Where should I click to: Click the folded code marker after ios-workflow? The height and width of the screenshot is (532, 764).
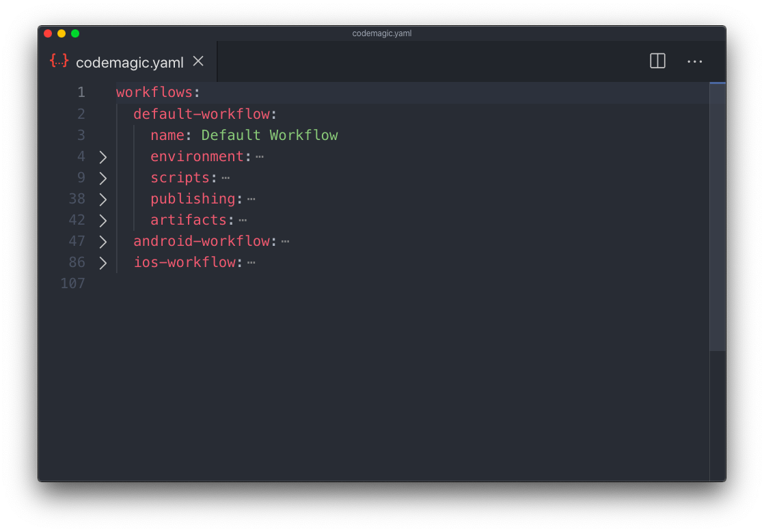[x=252, y=262]
